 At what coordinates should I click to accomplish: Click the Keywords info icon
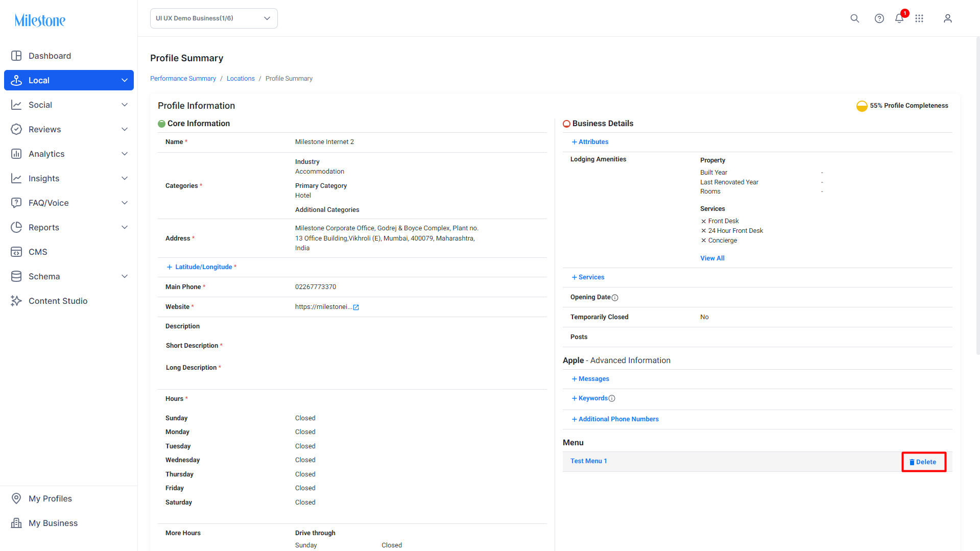point(612,398)
